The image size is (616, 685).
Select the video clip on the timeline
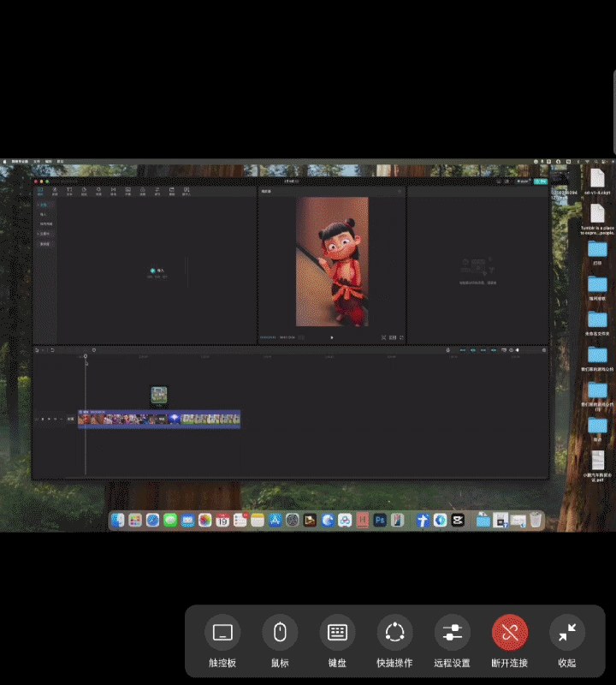(159, 419)
